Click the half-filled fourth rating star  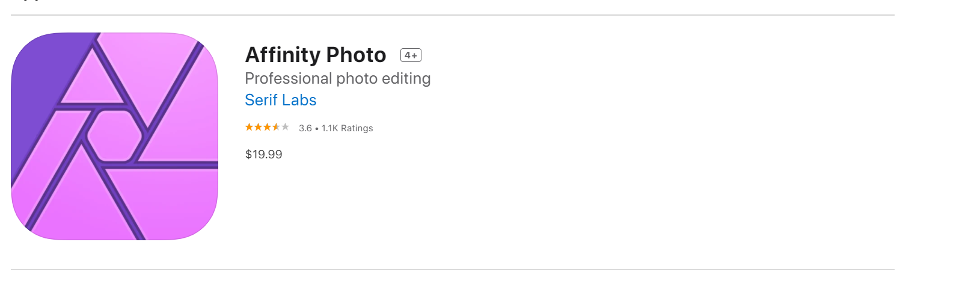click(x=276, y=127)
